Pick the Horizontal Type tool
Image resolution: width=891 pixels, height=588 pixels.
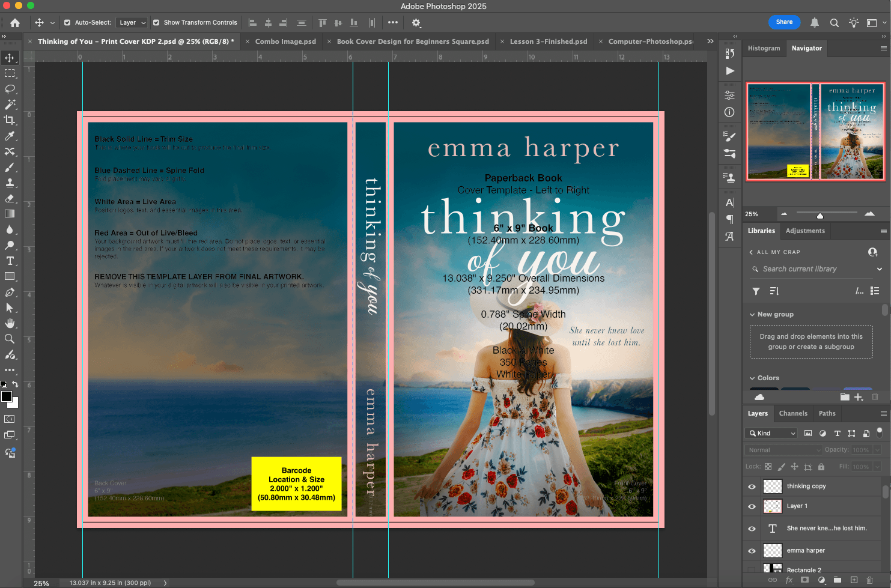coord(10,261)
